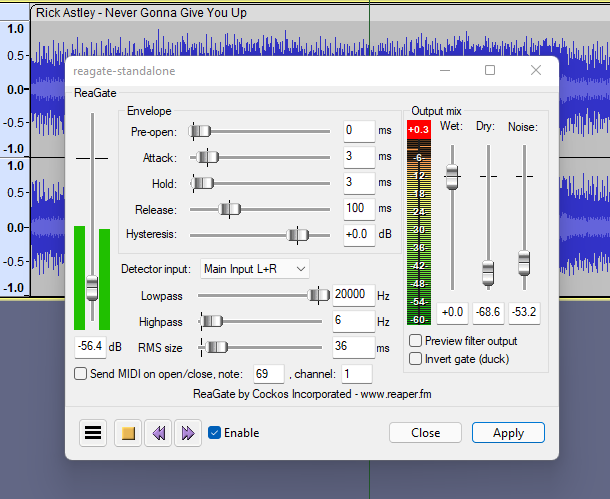
Task: Click the Apply button
Action: 508,432
